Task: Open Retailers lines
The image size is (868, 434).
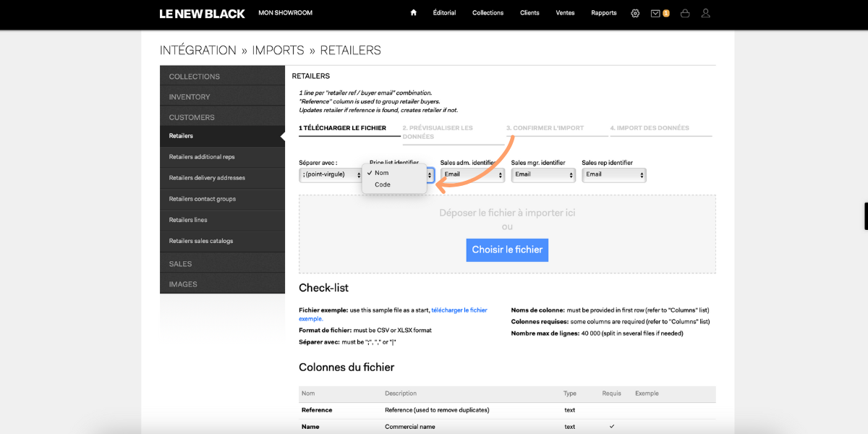Action: pyautogui.click(x=222, y=220)
